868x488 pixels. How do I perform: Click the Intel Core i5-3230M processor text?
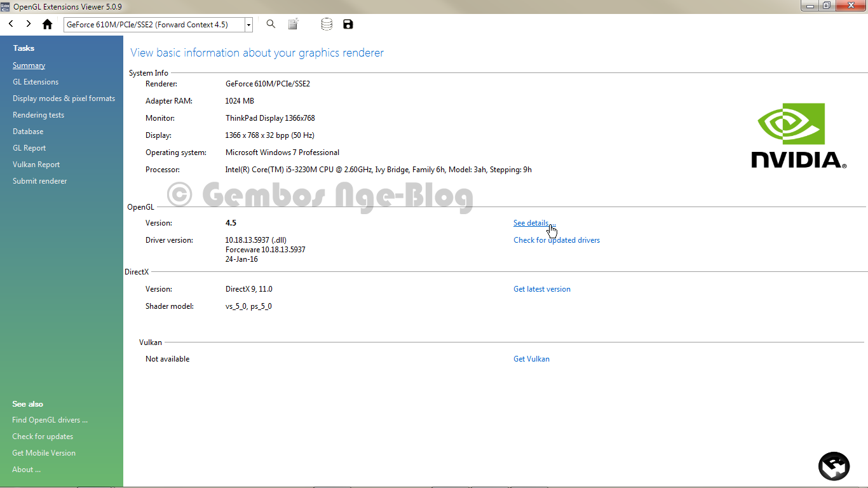point(379,170)
